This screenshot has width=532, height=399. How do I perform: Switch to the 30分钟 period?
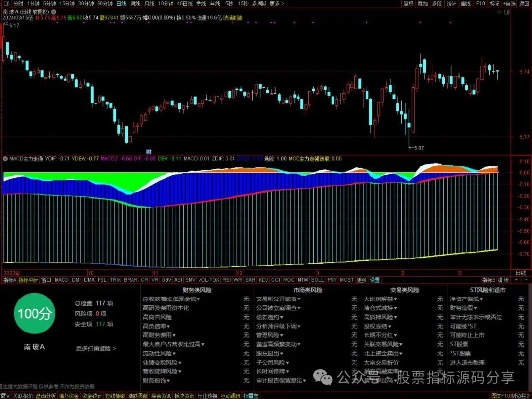86,4
